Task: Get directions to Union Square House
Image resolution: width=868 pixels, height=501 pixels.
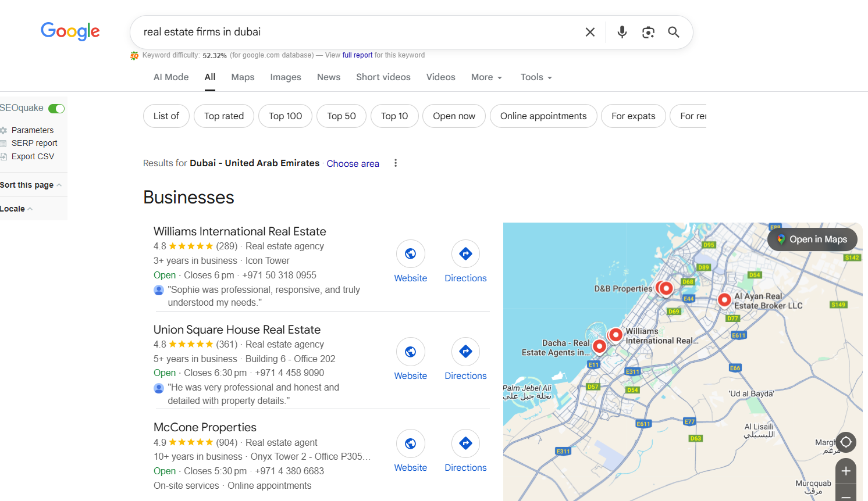Action: (x=465, y=352)
